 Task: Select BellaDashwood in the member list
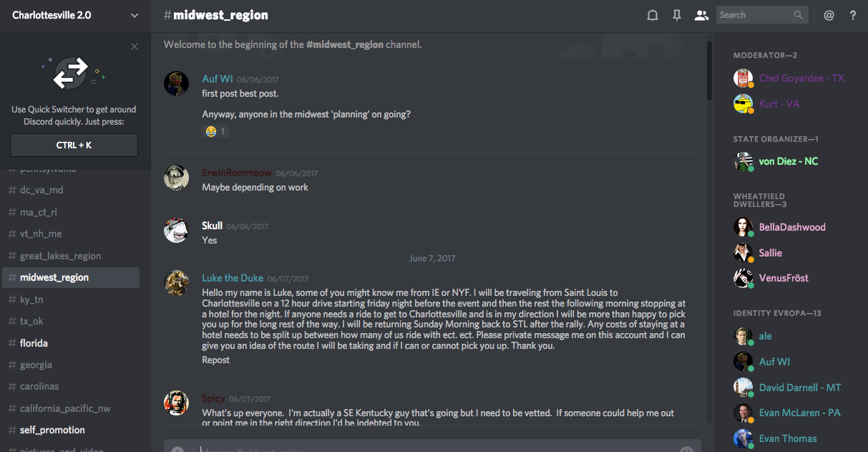(792, 227)
